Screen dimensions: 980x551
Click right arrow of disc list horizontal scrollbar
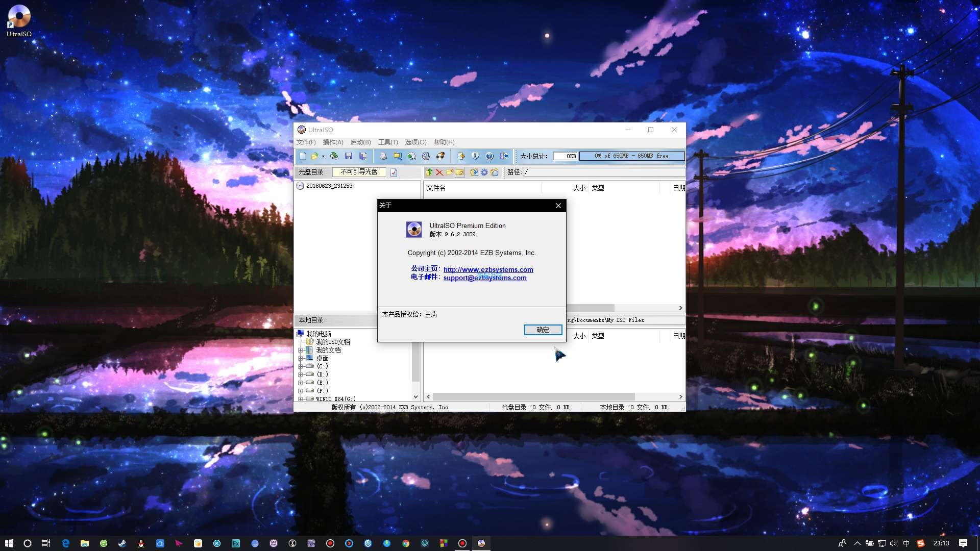point(680,308)
